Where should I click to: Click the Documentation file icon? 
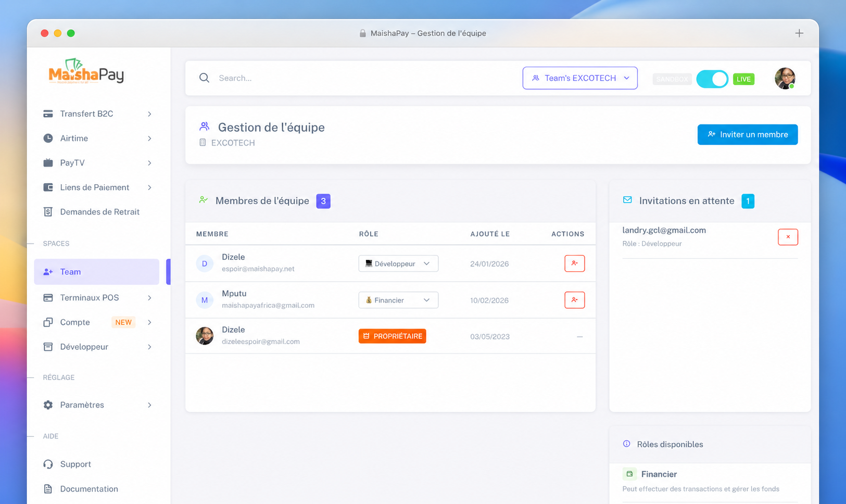pyautogui.click(x=48, y=489)
